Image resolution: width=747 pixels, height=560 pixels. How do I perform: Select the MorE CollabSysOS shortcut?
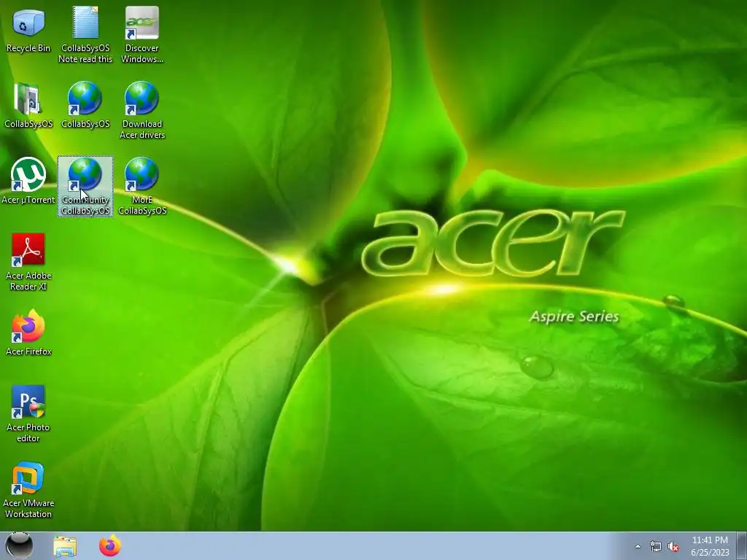(142, 186)
